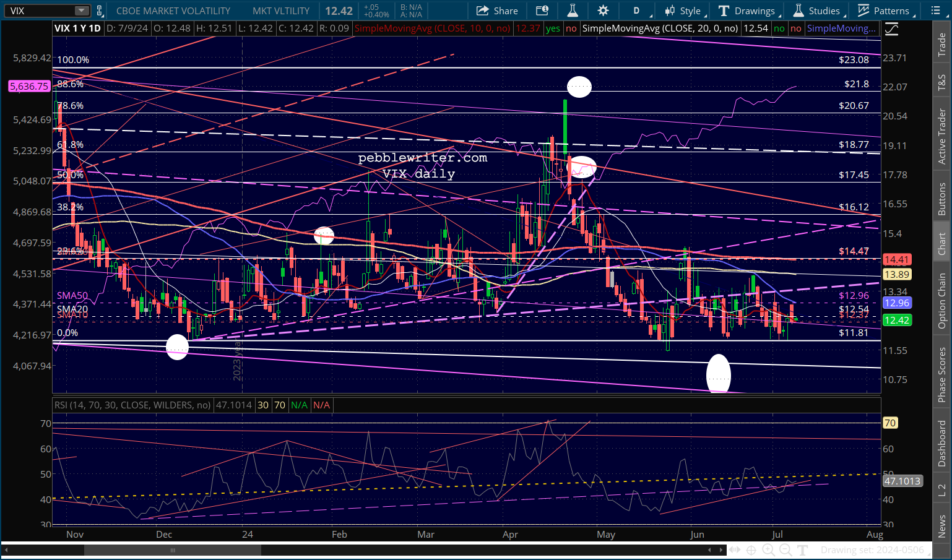The image size is (952, 560).
Task: Click the text drawing T icon at bottom
Action: 803,549
